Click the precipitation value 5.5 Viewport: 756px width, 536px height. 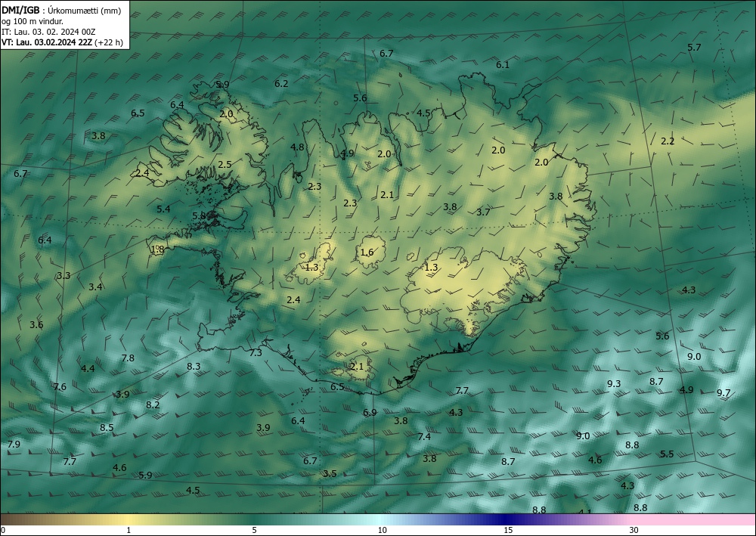(x=667, y=454)
